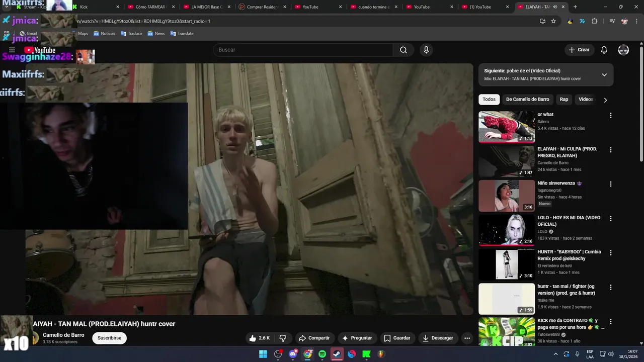644x362 pixels.
Task: Open options menu for 'Niño sinverwenza' video
Action: click(x=611, y=184)
